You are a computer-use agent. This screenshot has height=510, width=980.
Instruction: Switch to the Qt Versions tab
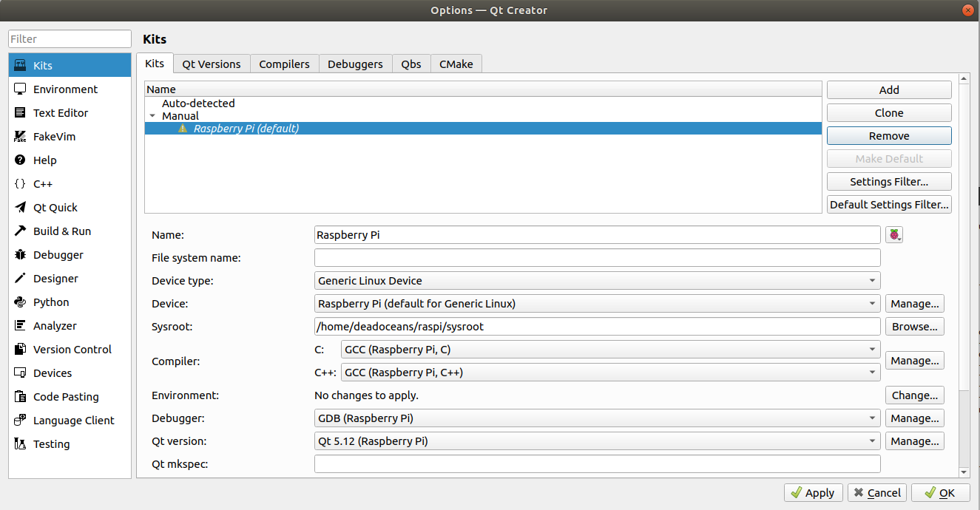[212, 64]
